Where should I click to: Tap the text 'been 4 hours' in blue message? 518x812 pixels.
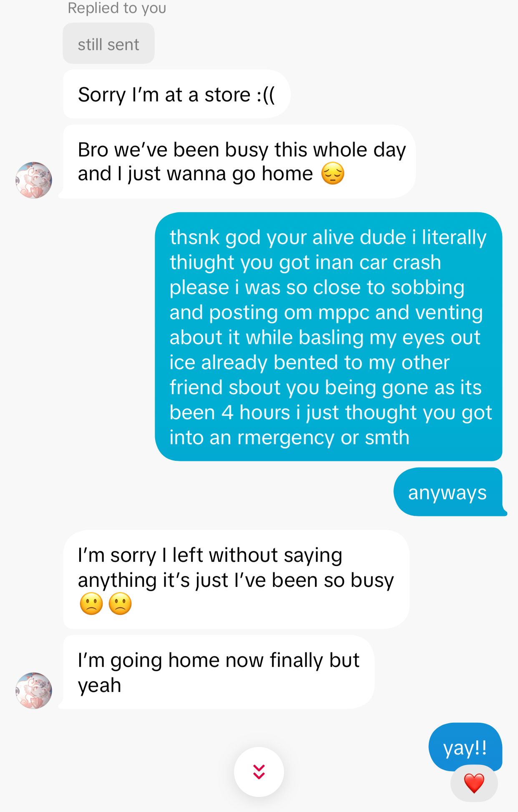coord(230,412)
